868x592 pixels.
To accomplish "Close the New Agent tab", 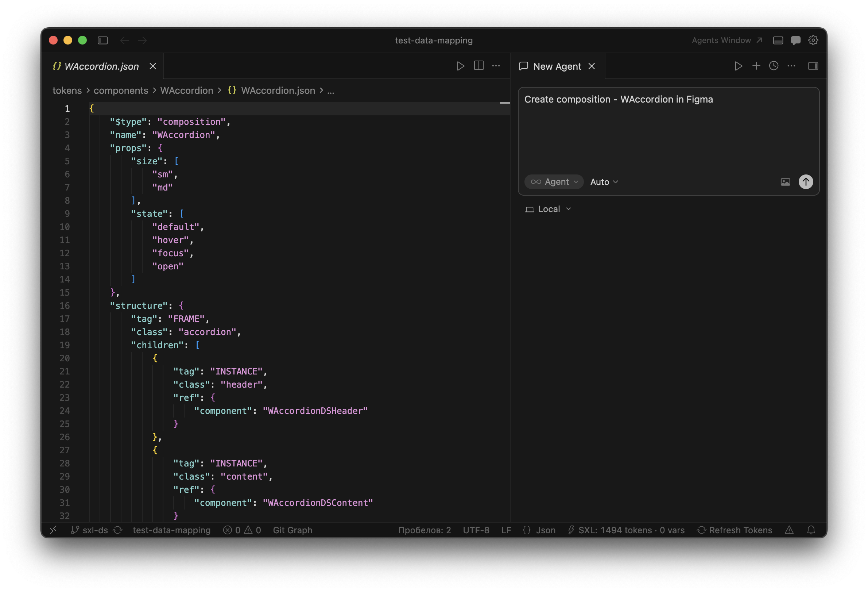I will (592, 66).
